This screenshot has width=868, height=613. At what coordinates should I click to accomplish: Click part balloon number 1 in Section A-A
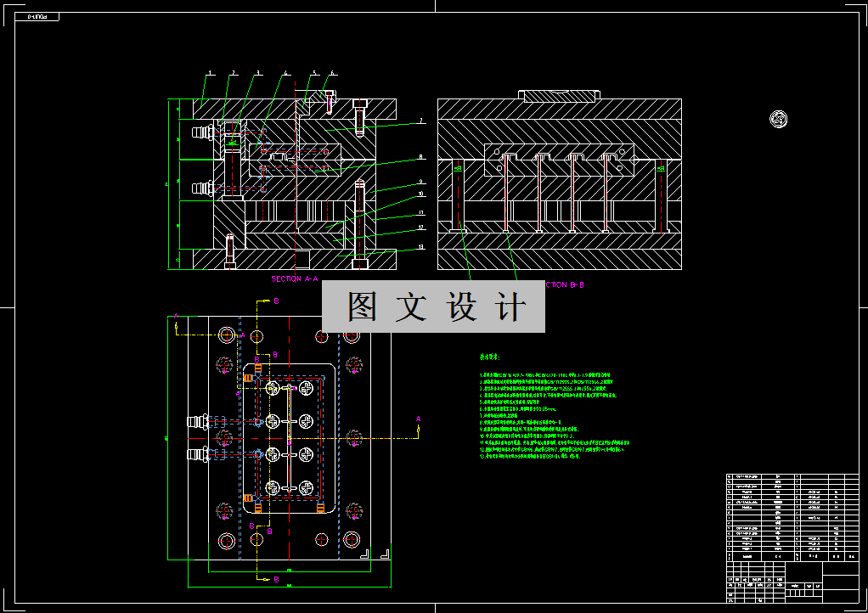pos(211,72)
